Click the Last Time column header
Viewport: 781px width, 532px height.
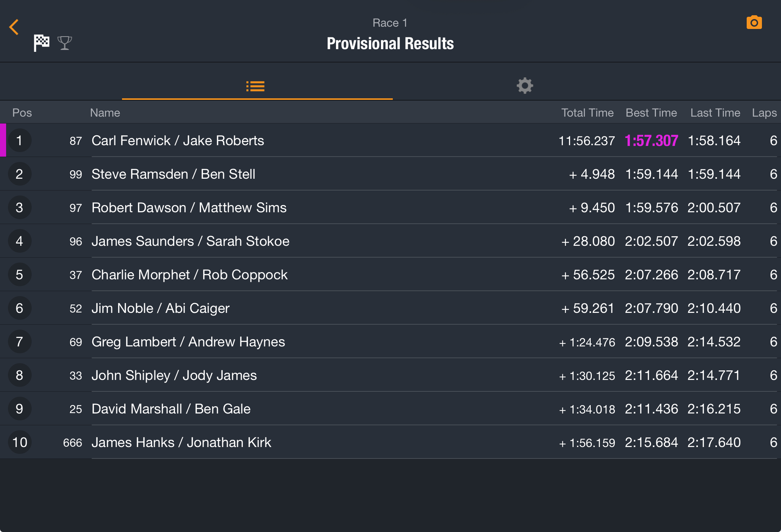pos(715,113)
